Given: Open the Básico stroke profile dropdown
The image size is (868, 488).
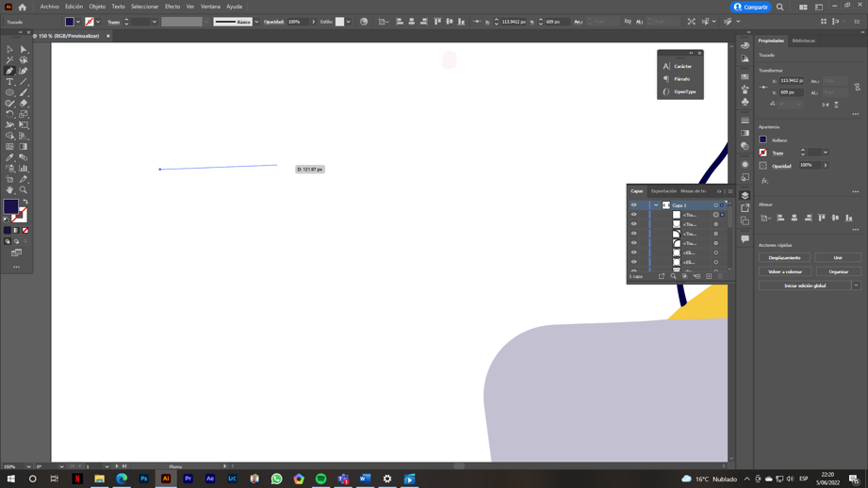Looking at the screenshot, I should pos(256,22).
